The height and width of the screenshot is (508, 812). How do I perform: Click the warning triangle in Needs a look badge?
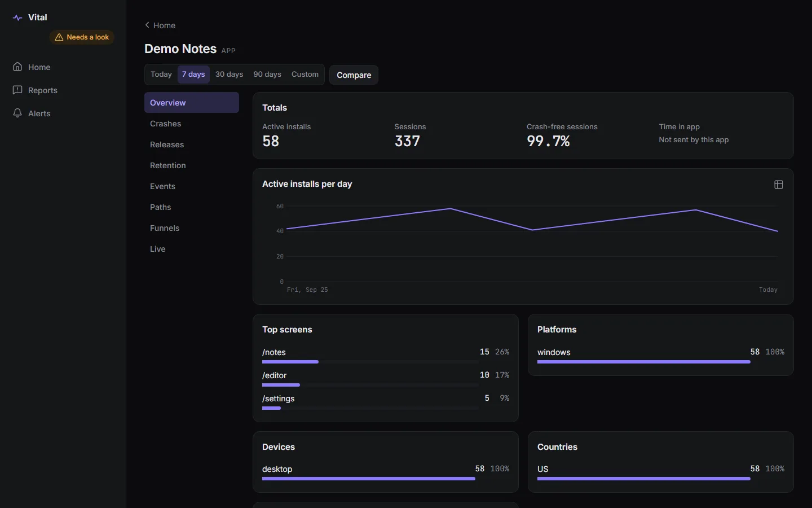[x=59, y=37]
